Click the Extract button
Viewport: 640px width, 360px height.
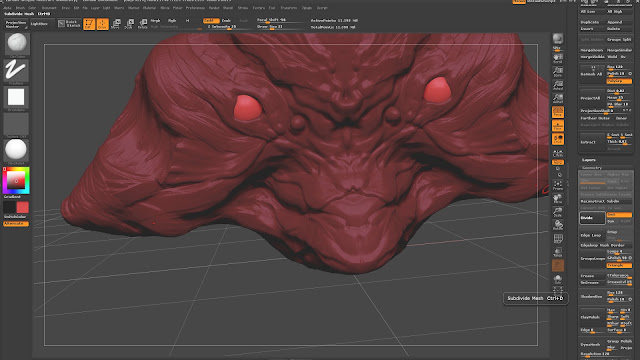(x=592, y=142)
